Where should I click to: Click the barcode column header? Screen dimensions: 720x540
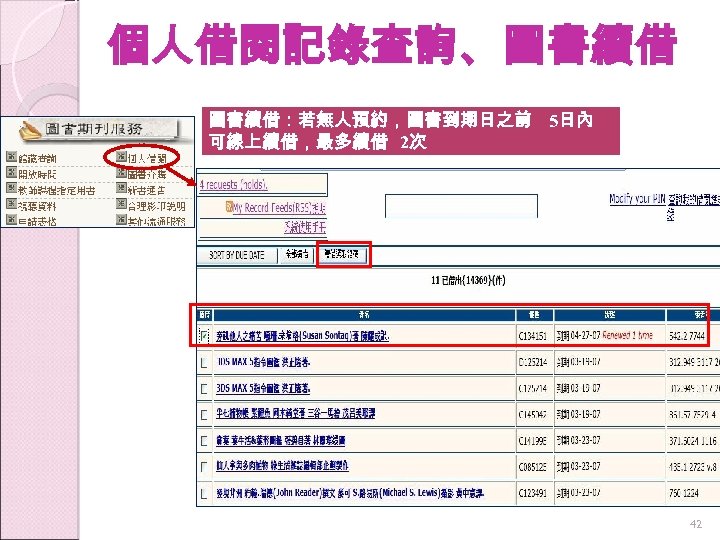534,315
